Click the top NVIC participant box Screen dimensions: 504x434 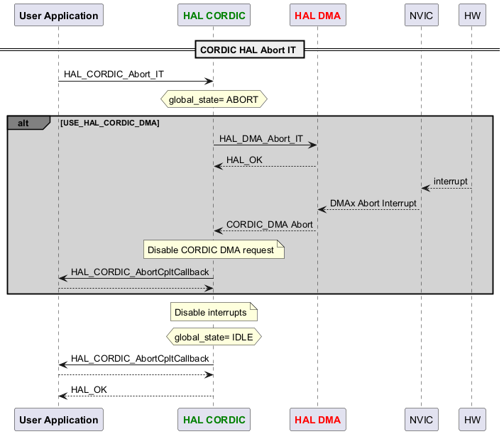[x=422, y=15]
